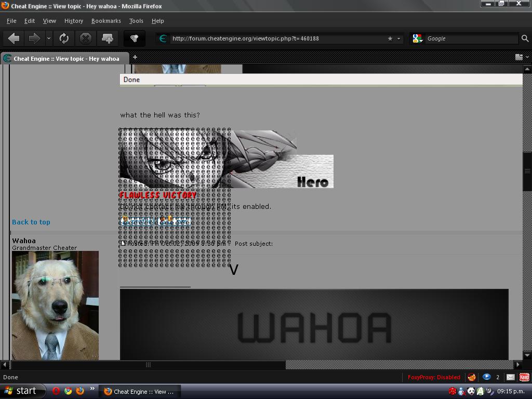Open the View menu
Image resolution: width=532 pixels, height=399 pixels.
[49, 21]
